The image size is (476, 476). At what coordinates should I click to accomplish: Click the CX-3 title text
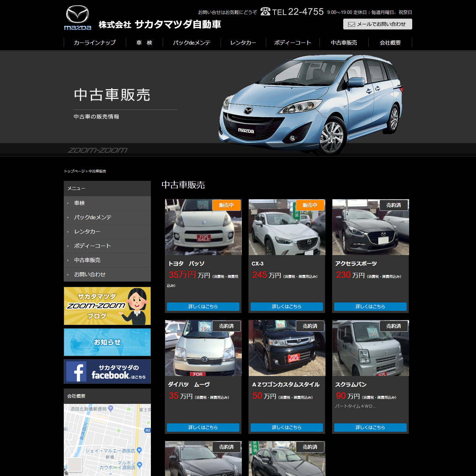[x=258, y=263]
